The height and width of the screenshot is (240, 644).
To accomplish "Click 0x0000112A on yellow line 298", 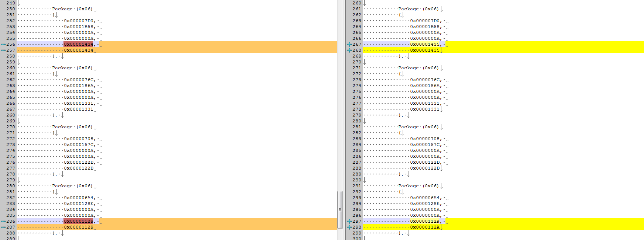I will [x=425, y=227].
